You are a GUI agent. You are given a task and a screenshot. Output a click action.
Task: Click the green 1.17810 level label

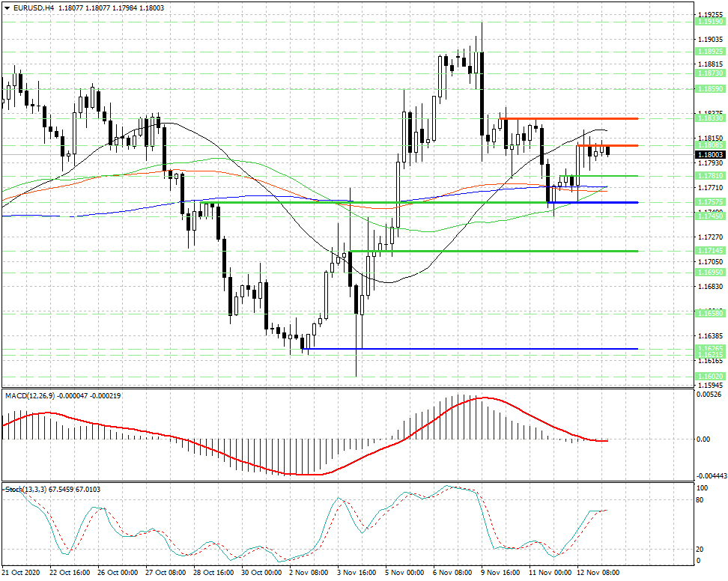tap(710, 176)
